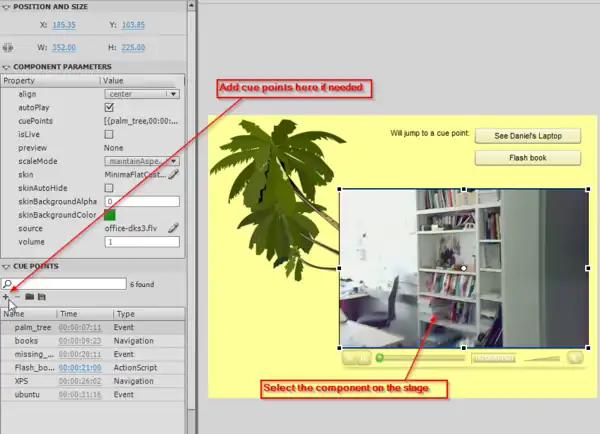The image size is (600, 434).
Task: Toggle the skinAutoHide checkbox
Action: [109, 187]
